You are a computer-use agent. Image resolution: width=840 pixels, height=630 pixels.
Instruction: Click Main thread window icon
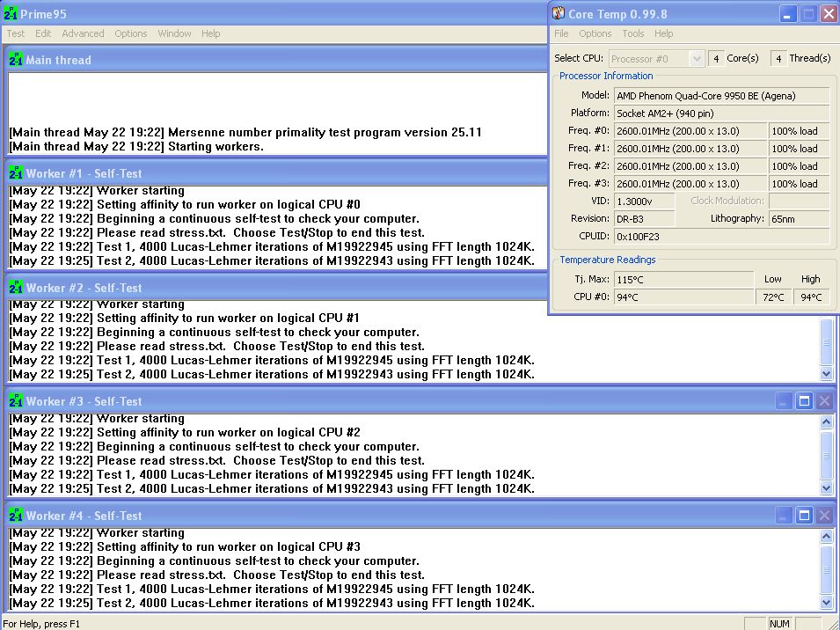pyautogui.click(x=16, y=60)
